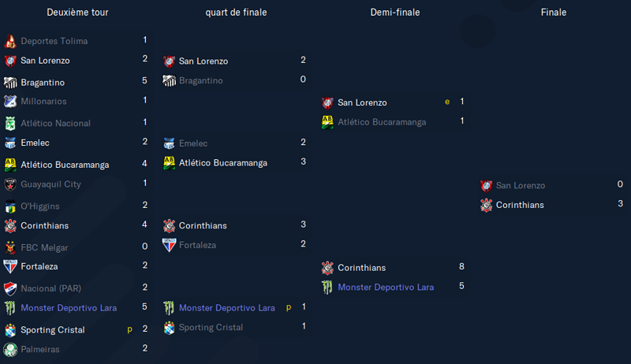The height and width of the screenshot is (364, 631).
Task: Select the Guayaquil City club badge
Action: 10,184
